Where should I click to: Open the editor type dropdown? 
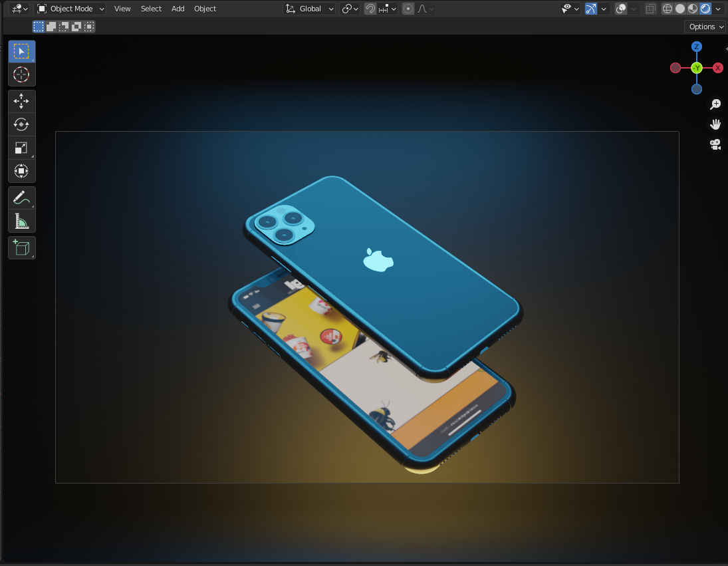pyautogui.click(x=19, y=9)
